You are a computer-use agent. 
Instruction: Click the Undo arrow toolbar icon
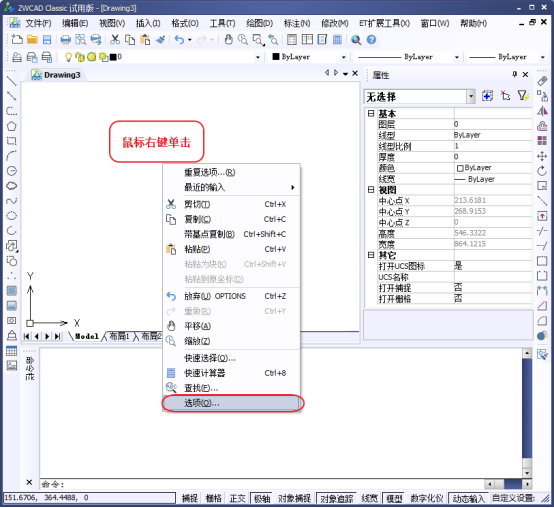179,40
